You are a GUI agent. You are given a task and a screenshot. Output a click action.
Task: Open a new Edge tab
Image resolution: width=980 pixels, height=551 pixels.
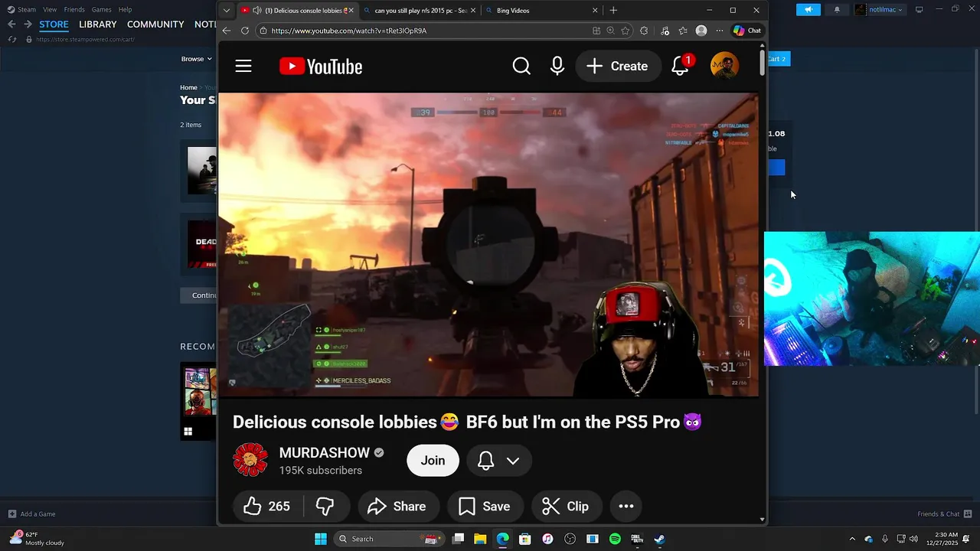pyautogui.click(x=613, y=11)
